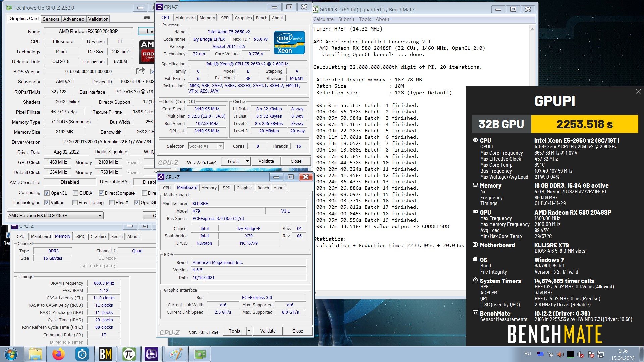Click the blue display tray icon

click(x=540, y=354)
